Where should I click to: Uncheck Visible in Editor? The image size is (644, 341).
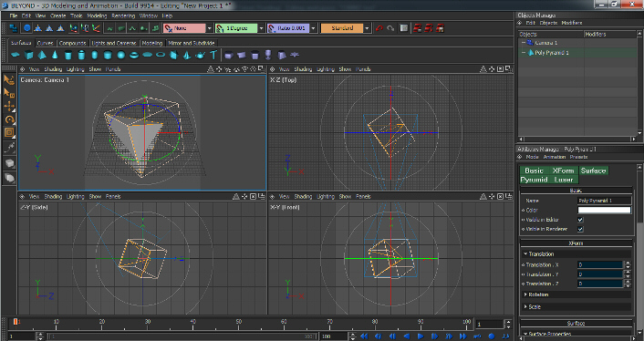(x=580, y=220)
